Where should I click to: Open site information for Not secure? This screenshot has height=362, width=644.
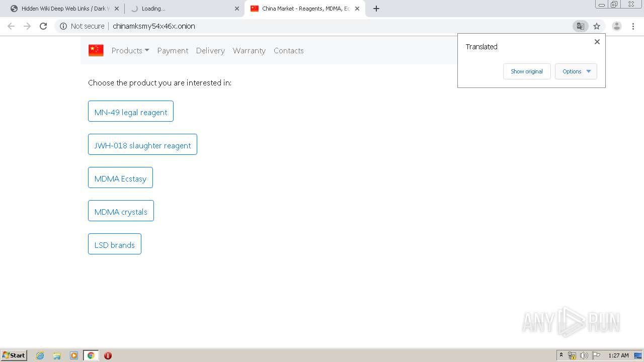(82, 26)
